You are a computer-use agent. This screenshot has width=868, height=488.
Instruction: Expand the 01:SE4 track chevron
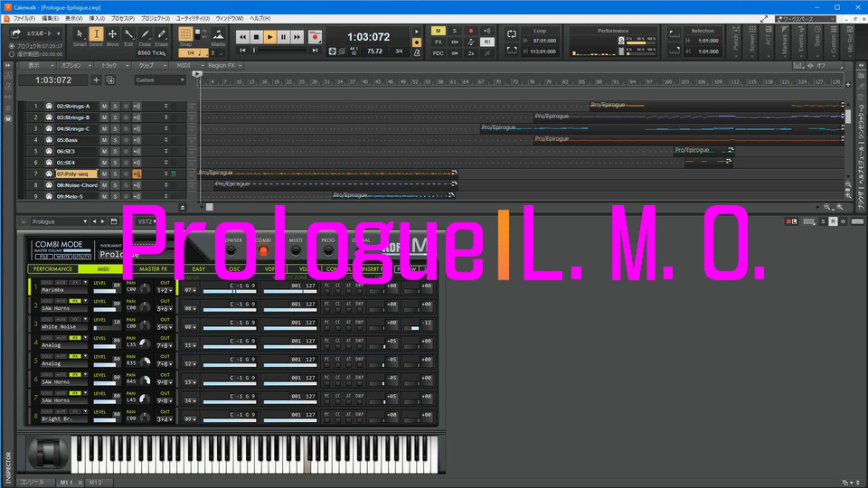(x=165, y=163)
